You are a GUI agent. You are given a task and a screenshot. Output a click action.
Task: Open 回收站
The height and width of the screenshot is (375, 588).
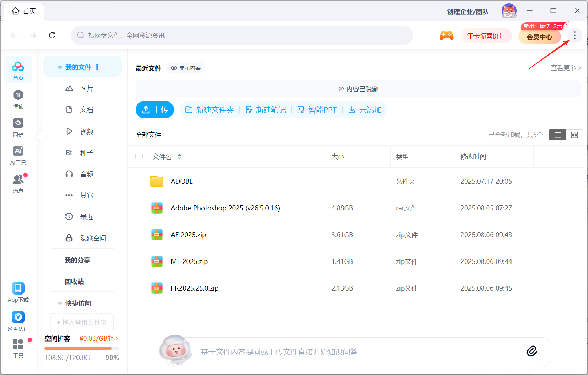pos(74,282)
